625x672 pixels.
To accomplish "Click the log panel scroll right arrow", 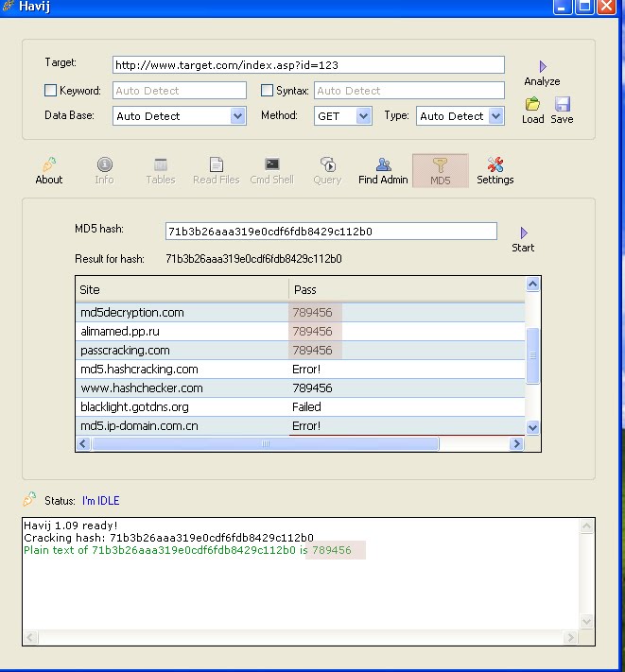I will pyautogui.click(x=570, y=637).
